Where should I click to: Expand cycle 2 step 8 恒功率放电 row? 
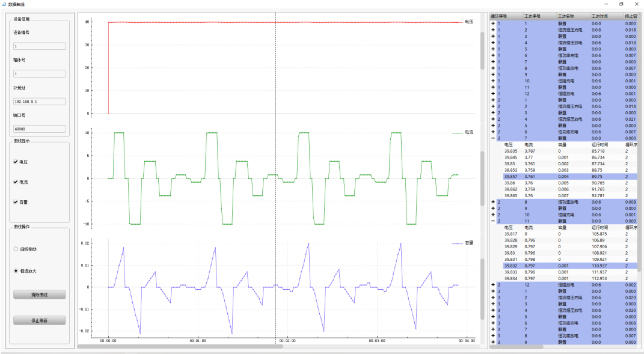click(x=493, y=202)
